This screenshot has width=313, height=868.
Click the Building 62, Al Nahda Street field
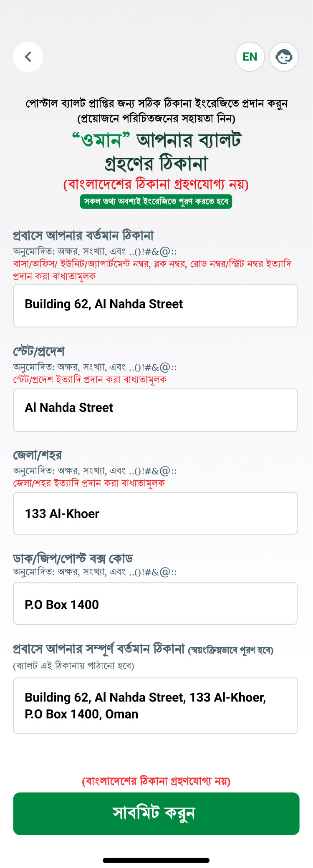coord(155,305)
